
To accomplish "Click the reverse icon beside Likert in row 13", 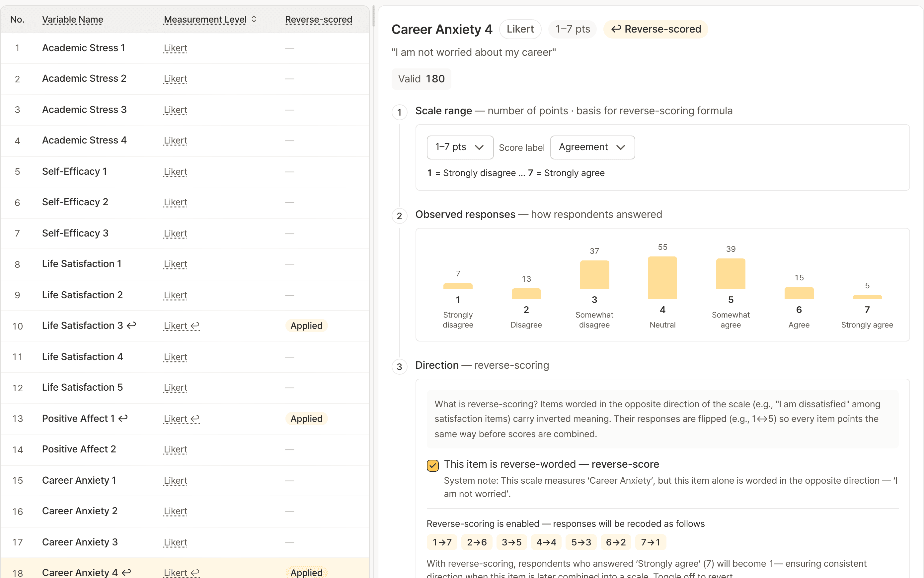I will 195,419.
